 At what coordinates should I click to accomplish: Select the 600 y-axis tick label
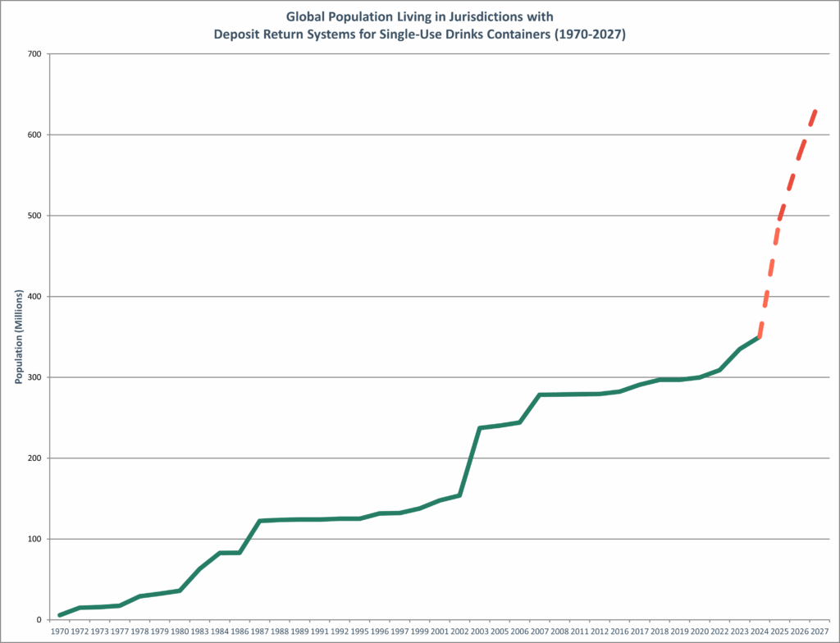pyautogui.click(x=33, y=135)
